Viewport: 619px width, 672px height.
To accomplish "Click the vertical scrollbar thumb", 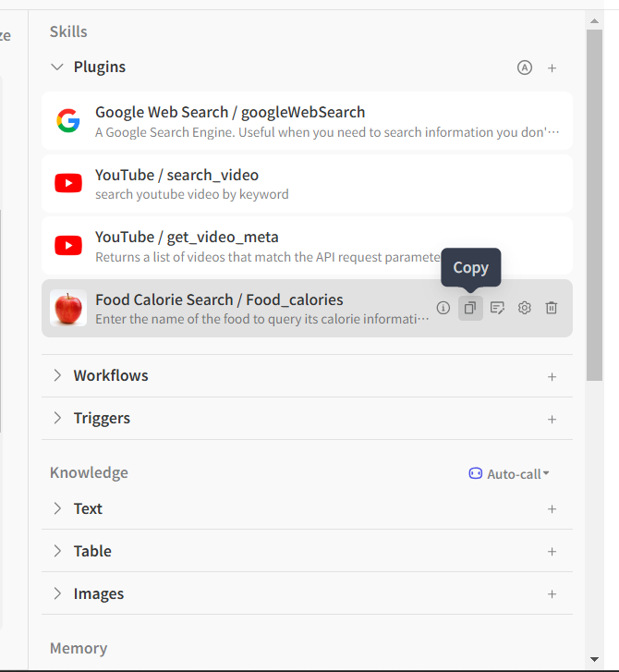I will pos(595,205).
